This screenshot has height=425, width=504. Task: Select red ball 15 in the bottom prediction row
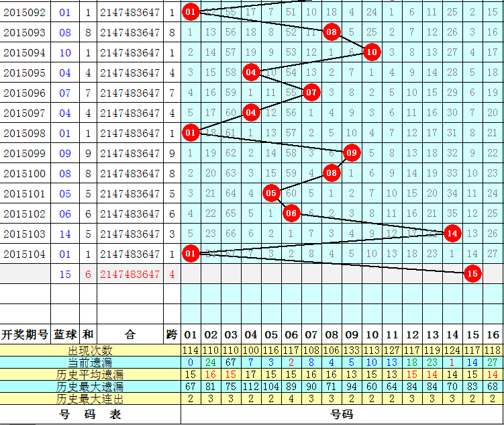[472, 274]
